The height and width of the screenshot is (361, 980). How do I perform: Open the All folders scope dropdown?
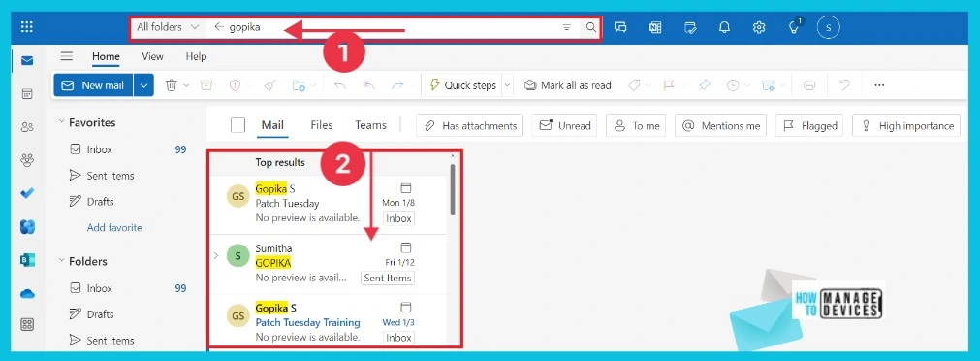pyautogui.click(x=167, y=27)
